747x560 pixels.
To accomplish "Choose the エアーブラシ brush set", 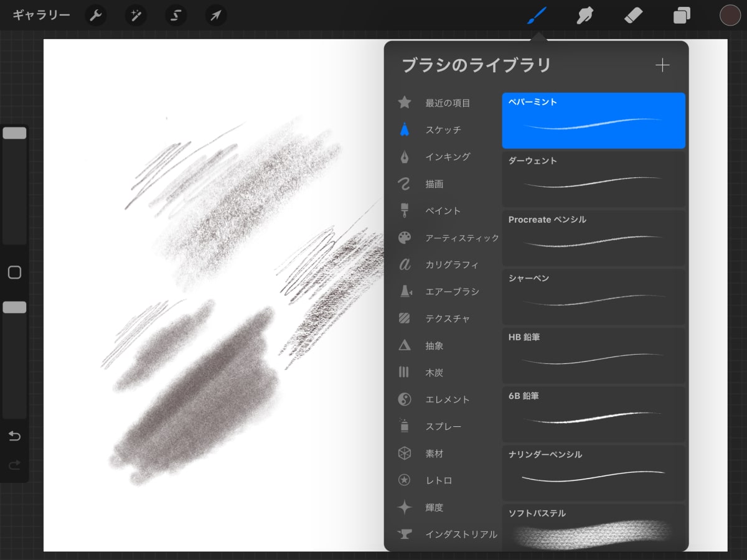I will [448, 291].
